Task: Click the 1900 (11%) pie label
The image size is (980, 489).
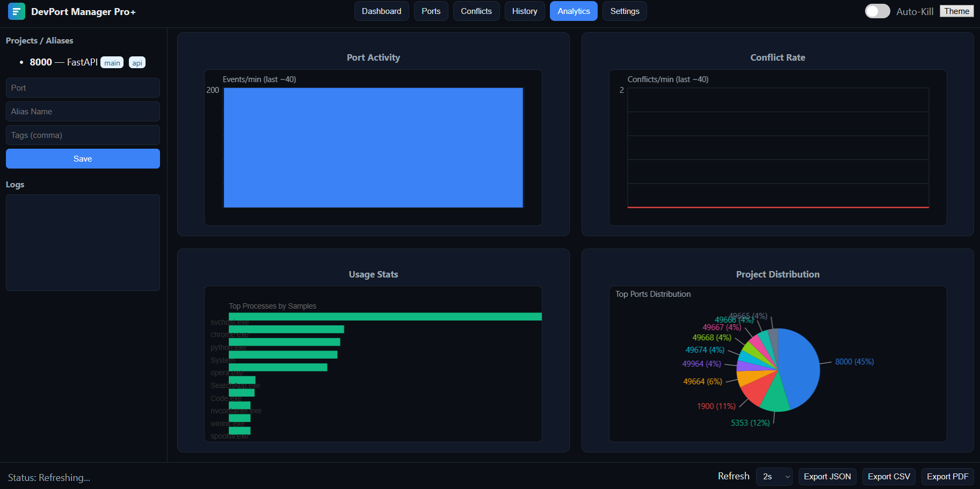Action: (716, 406)
